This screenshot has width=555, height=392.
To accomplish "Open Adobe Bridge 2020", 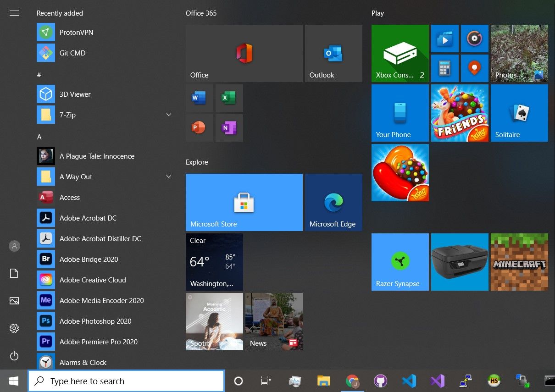I will click(105, 259).
